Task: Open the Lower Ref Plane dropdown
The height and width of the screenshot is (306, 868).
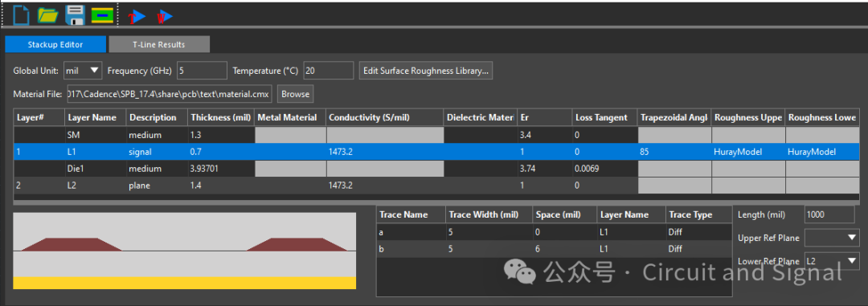Action: point(832,261)
